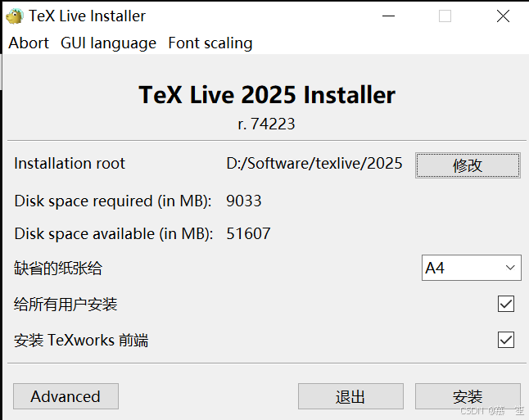The width and height of the screenshot is (529, 420).
Task: Open the GUI language menu
Action: 108,43
